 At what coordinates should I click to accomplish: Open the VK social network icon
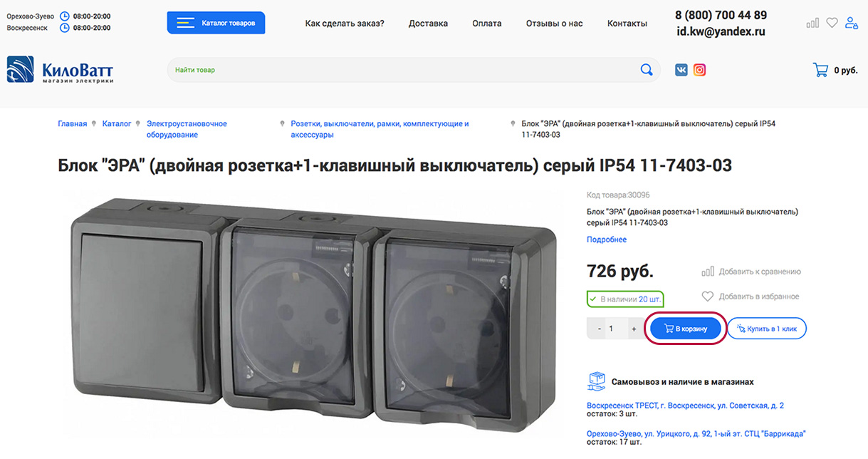tap(681, 70)
